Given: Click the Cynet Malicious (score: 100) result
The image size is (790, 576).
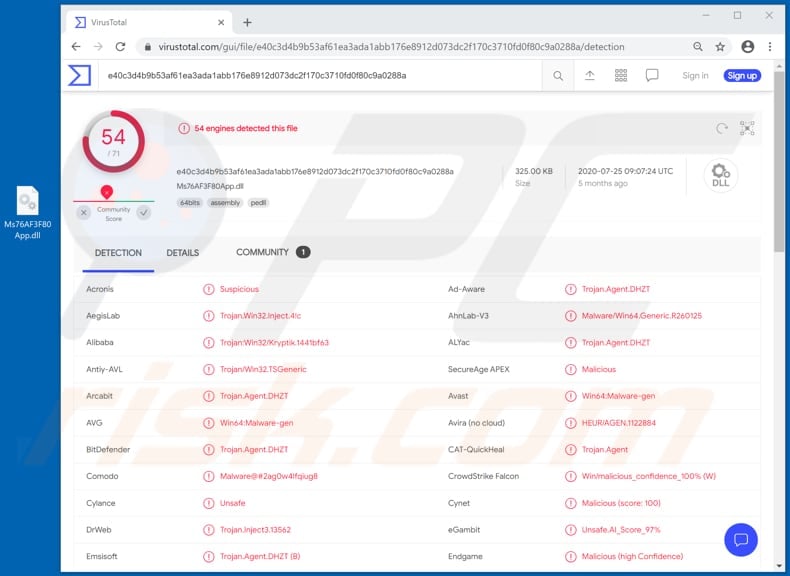Looking at the screenshot, I should point(621,503).
